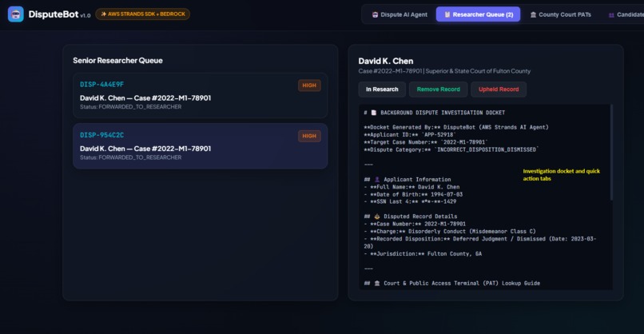Click the Docket Generated By DisputeBot line
The height and width of the screenshot is (334, 644).
point(456,127)
